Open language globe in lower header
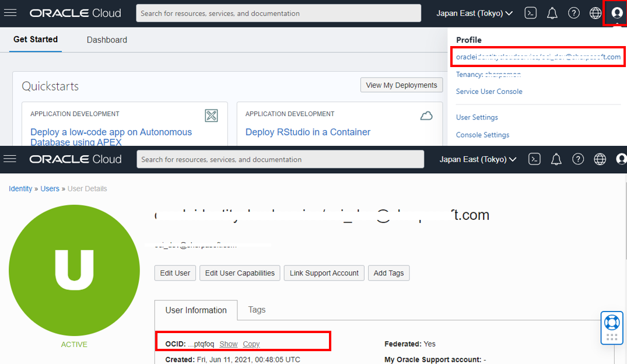This screenshot has height=364, width=627. (x=600, y=159)
